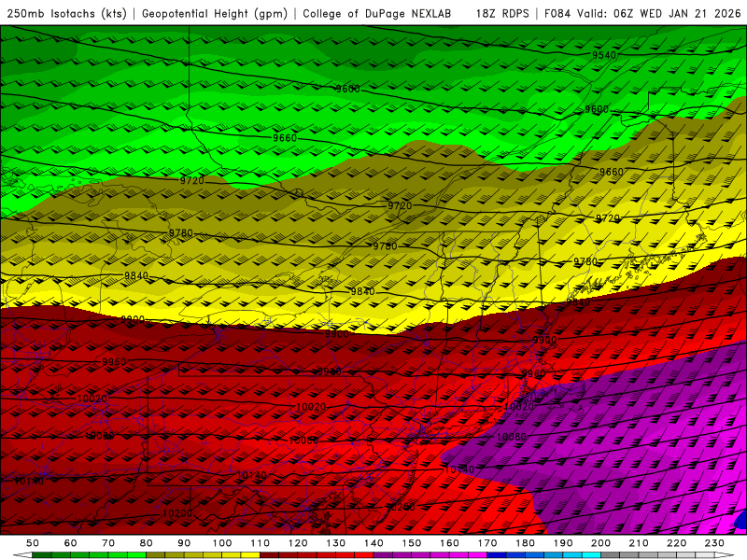This screenshot has height=560, width=747.
Task: Click the 230 value on the color scale
Action: (714, 543)
